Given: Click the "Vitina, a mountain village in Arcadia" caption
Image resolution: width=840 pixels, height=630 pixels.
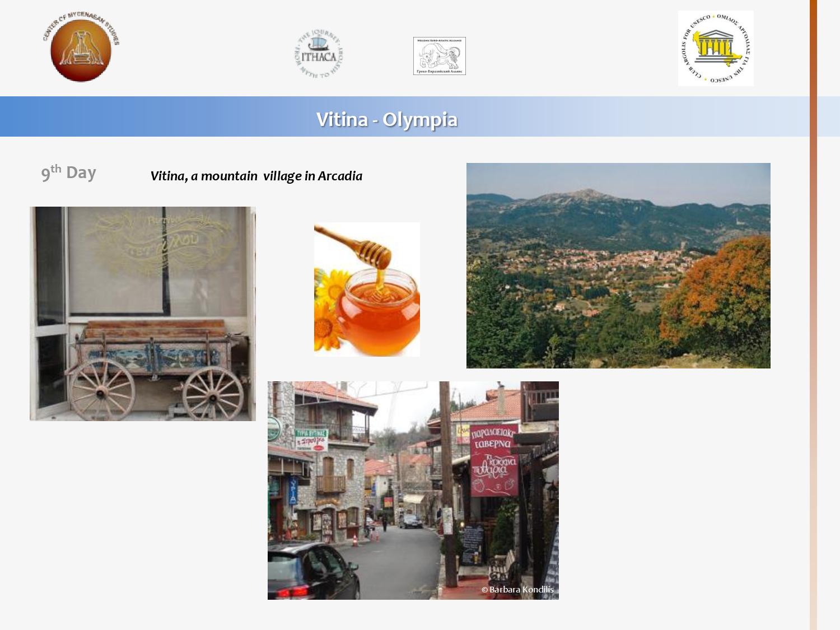Looking at the screenshot, I should pyautogui.click(x=256, y=176).
